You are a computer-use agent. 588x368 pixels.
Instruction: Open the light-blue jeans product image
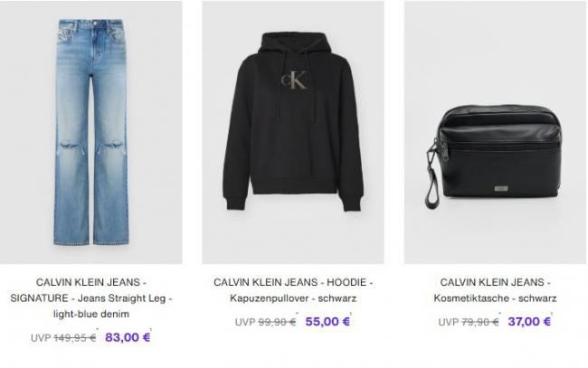tap(90, 132)
